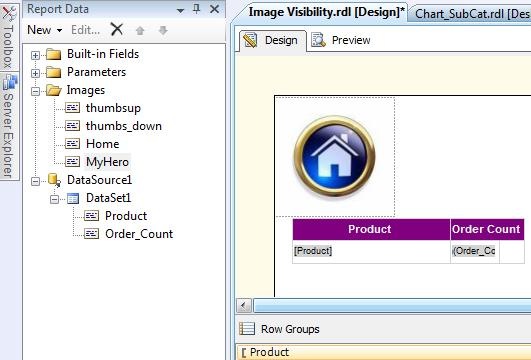
Task: Click the DataSource1 database icon
Action: 54,180
